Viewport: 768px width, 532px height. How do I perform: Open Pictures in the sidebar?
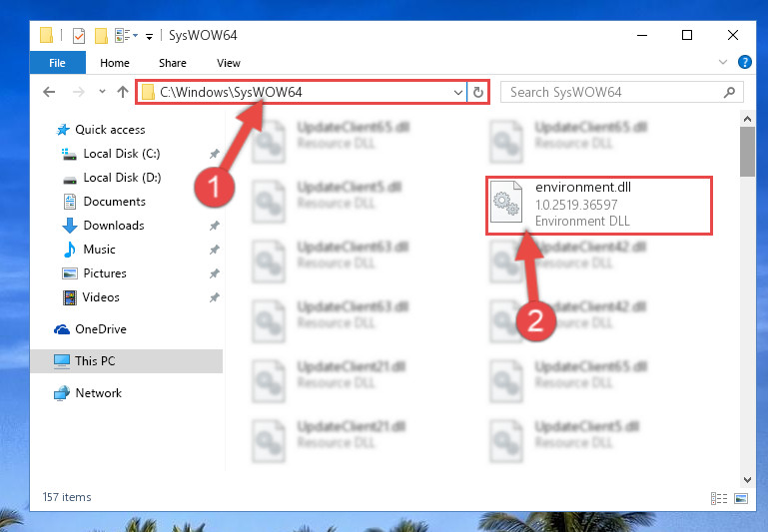click(105, 273)
